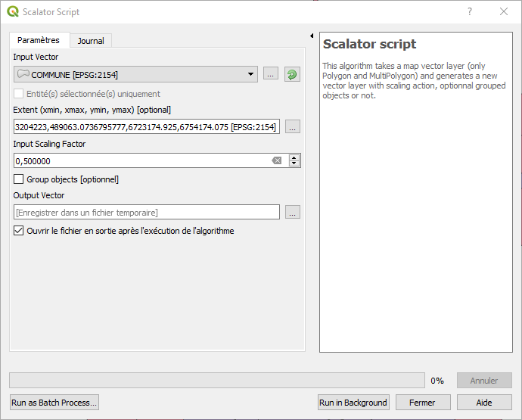Screen dimensions: 522x420
Task: Select the Paramètres tab
Action: (x=39, y=40)
